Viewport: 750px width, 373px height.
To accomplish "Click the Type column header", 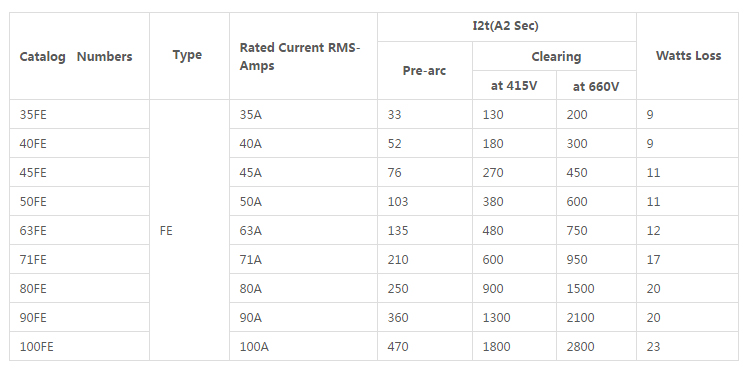I will click(187, 55).
